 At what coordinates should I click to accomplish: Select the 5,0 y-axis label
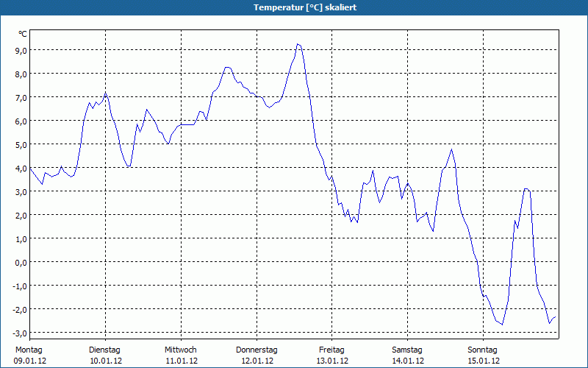21,144
